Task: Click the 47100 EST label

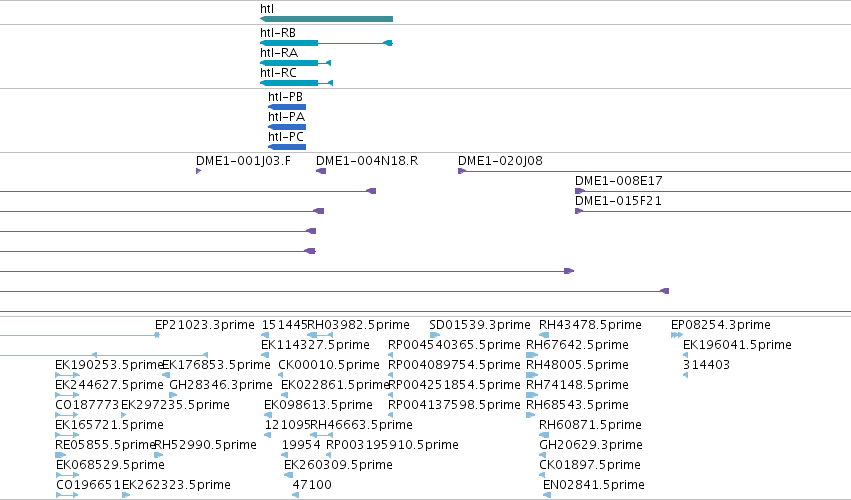Action: point(312,485)
